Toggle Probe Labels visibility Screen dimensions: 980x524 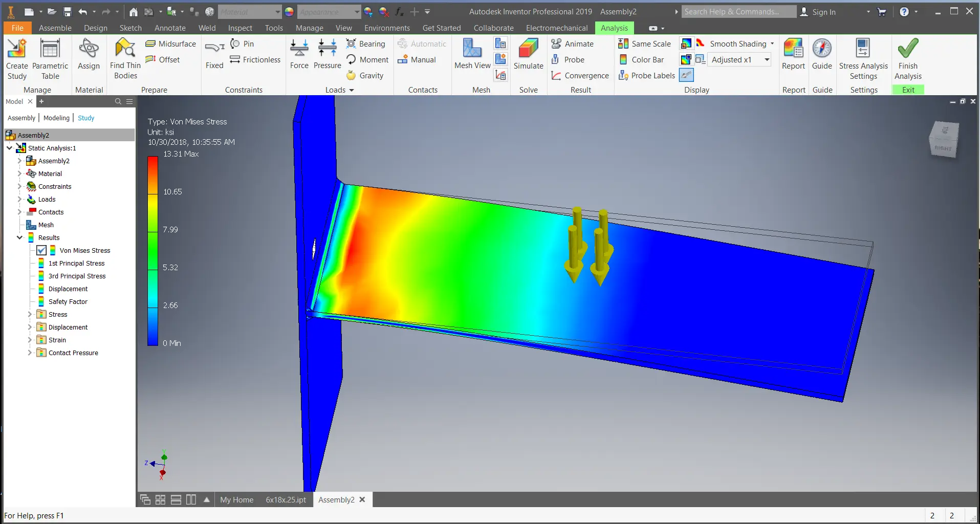click(647, 76)
